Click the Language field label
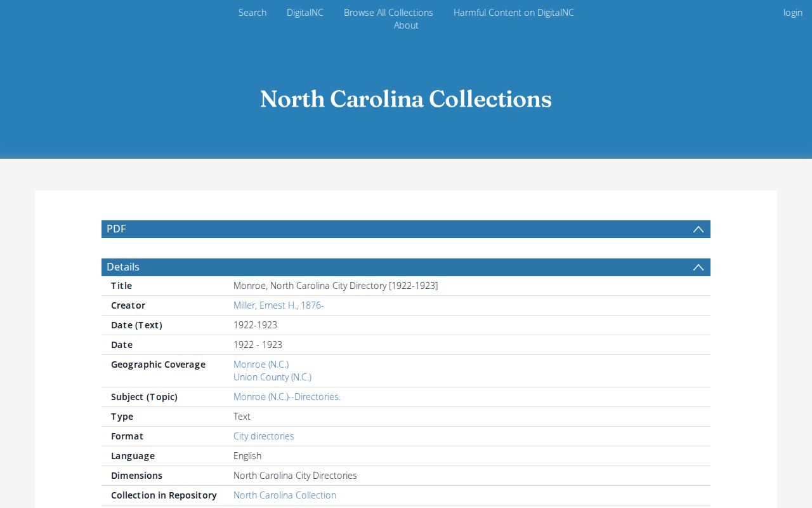Screen dimensions: 812x508 click(x=133, y=456)
